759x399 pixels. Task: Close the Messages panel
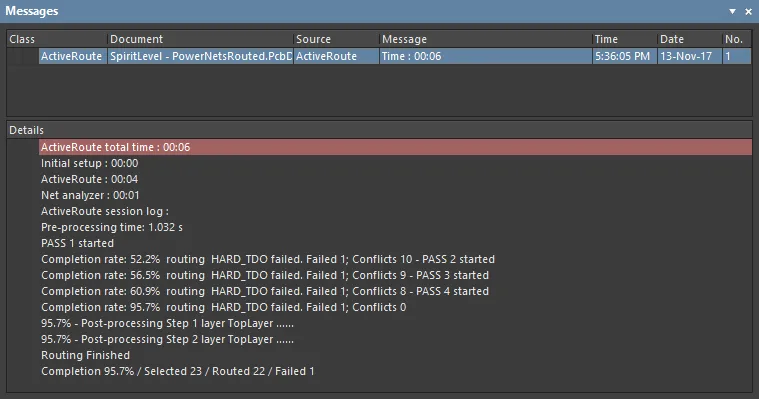[x=748, y=12]
